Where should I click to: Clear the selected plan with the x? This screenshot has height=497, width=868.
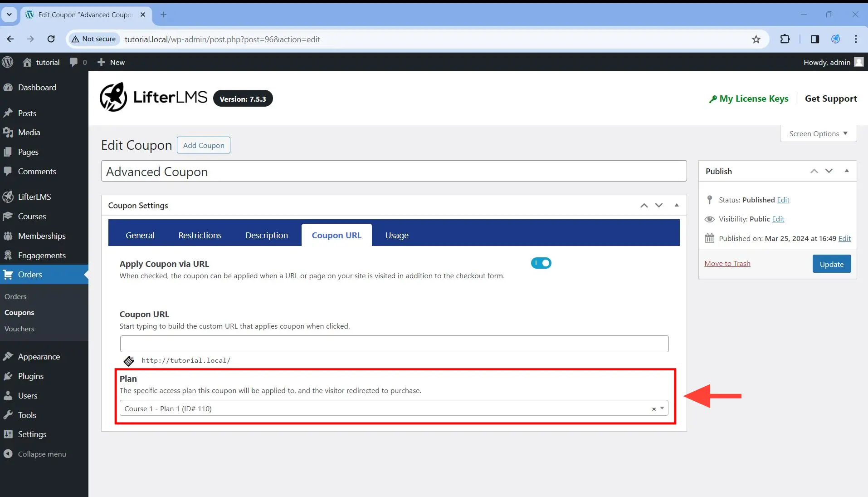click(x=654, y=409)
